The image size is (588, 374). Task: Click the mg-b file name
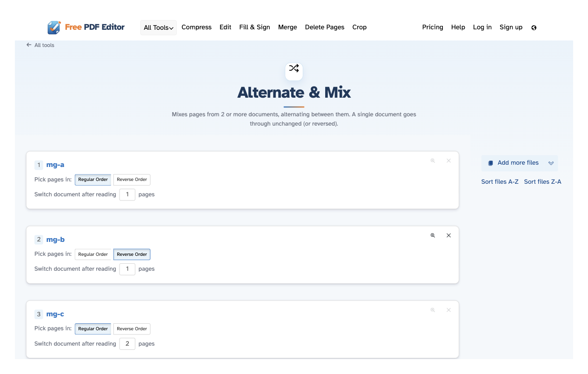55,240
